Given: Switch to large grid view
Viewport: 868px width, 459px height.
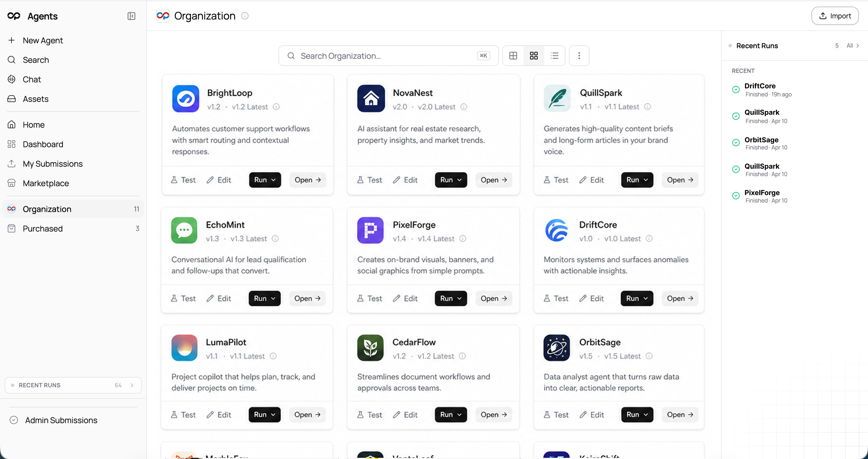Looking at the screenshot, I should pos(513,56).
